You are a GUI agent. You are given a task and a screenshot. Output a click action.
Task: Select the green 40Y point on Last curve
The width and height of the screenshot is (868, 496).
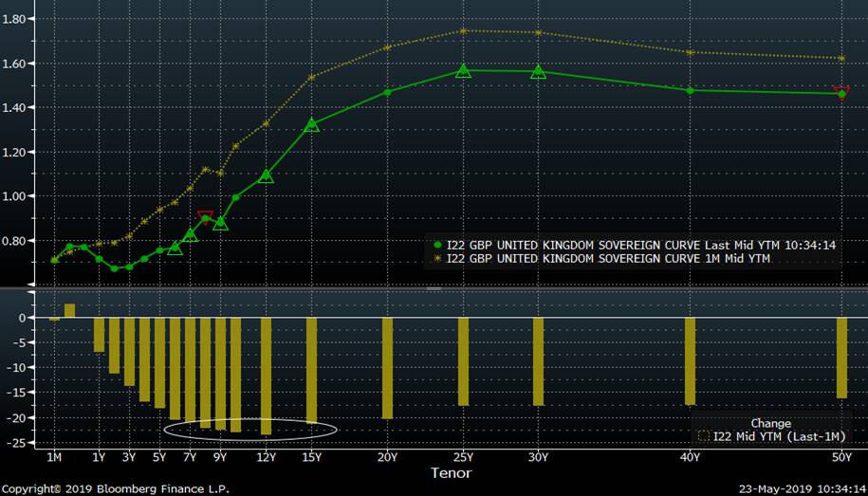691,90
